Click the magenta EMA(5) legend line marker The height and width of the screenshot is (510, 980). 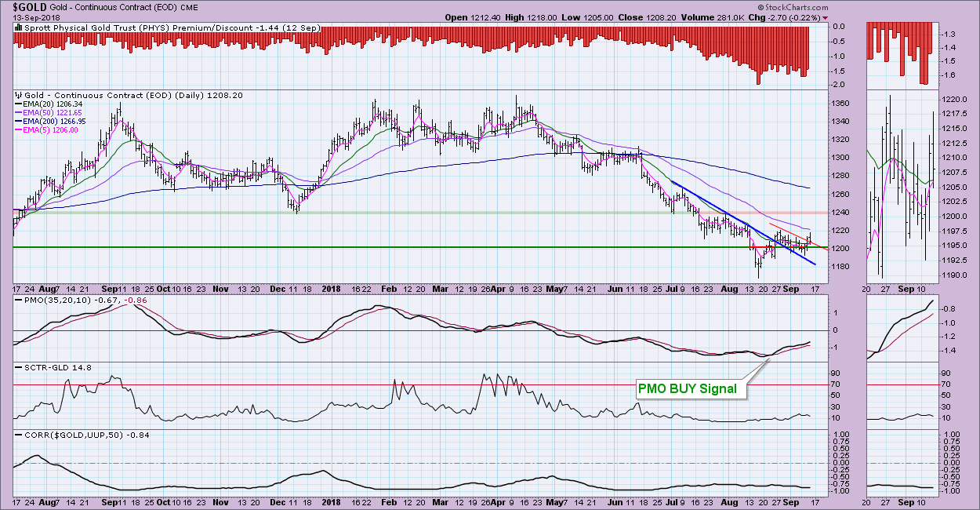[17, 131]
